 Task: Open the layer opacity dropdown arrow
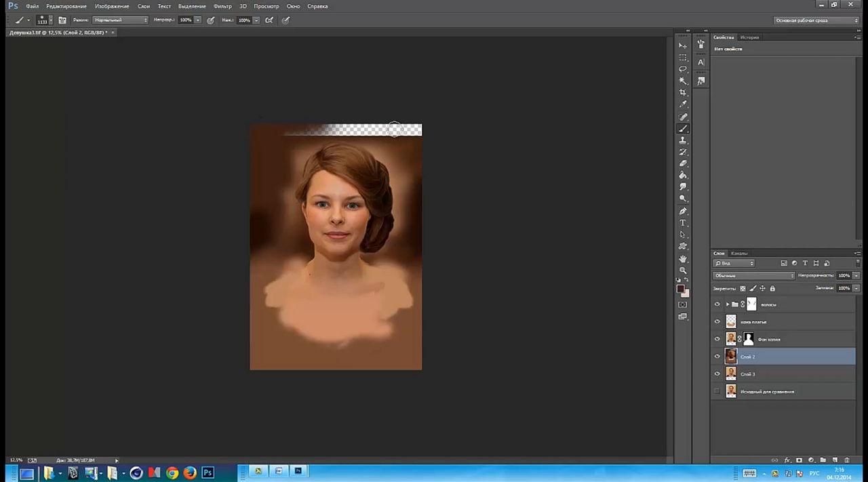click(856, 276)
